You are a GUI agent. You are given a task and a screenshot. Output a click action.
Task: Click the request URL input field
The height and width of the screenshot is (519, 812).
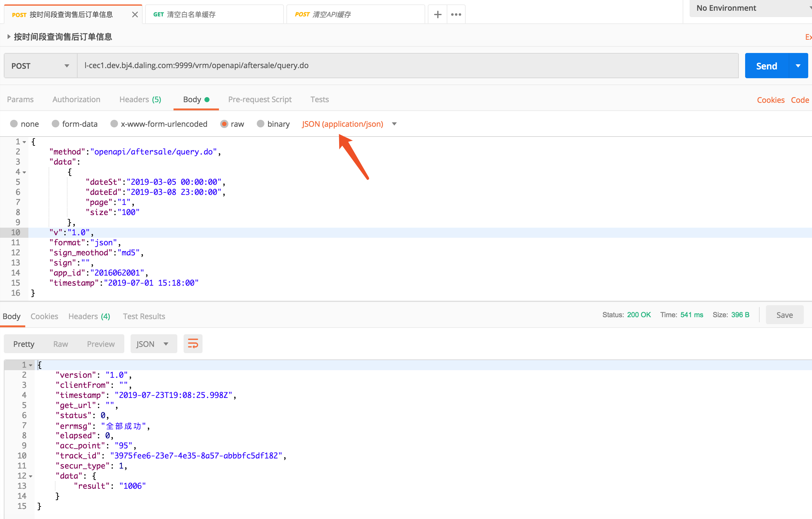405,65
